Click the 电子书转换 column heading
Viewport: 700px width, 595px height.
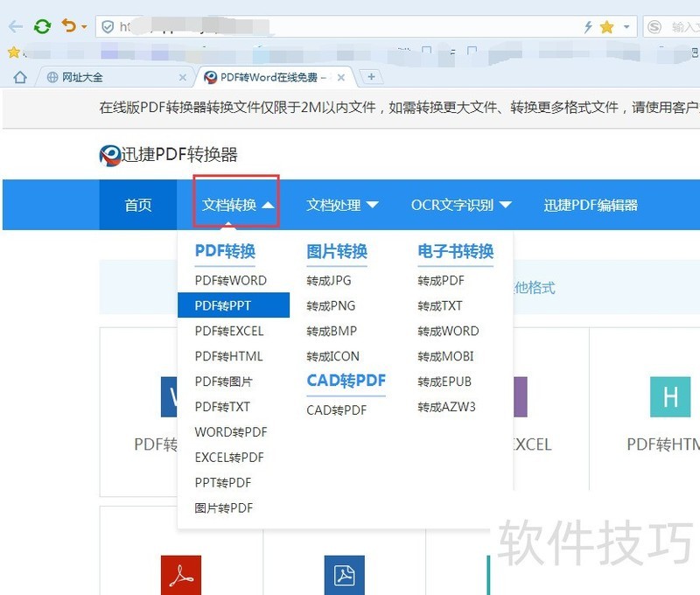pyautogui.click(x=455, y=251)
